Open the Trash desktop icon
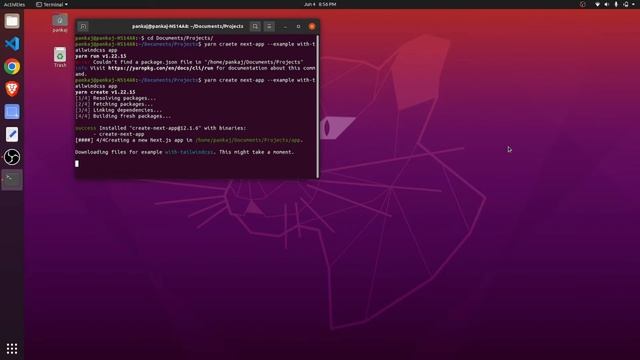This screenshot has height=360, width=640. (x=60, y=58)
